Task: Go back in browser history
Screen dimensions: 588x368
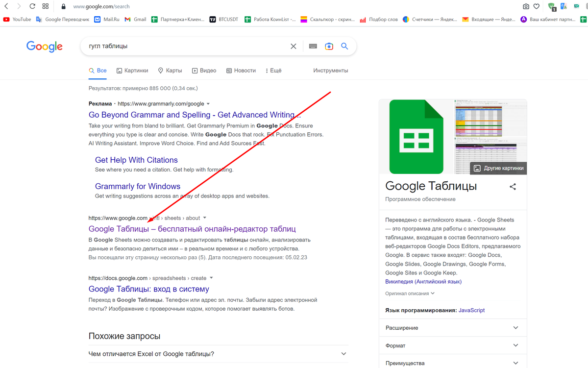Action: click(6, 6)
